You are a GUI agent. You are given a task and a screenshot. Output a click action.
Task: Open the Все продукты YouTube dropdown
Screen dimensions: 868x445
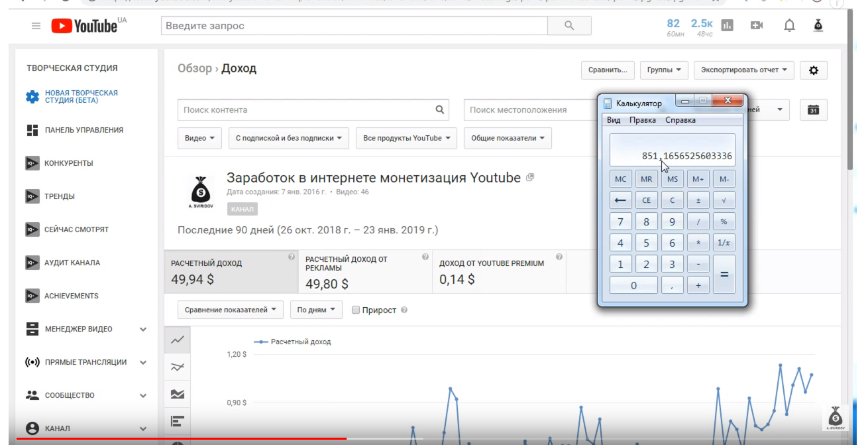point(406,138)
